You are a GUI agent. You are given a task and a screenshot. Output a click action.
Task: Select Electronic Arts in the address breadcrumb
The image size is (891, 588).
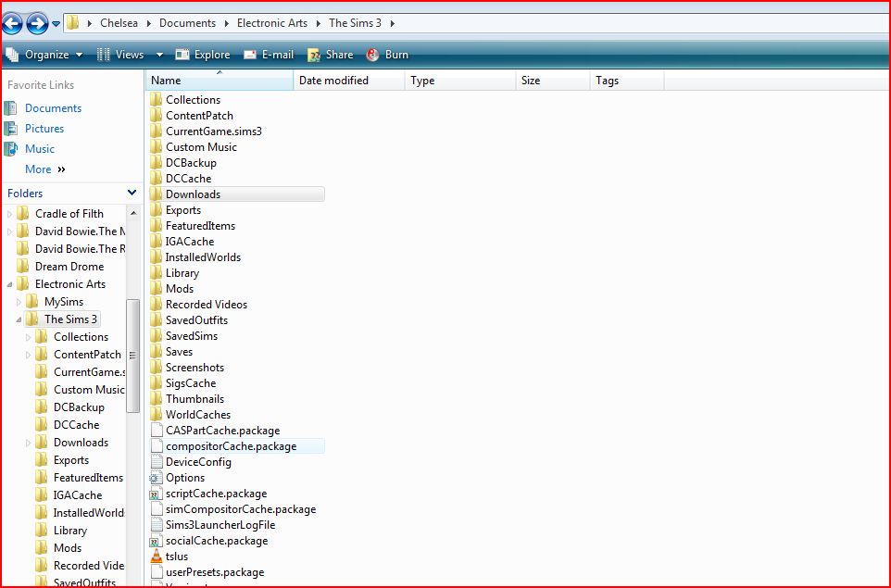pyautogui.click(x=272, y=23)
